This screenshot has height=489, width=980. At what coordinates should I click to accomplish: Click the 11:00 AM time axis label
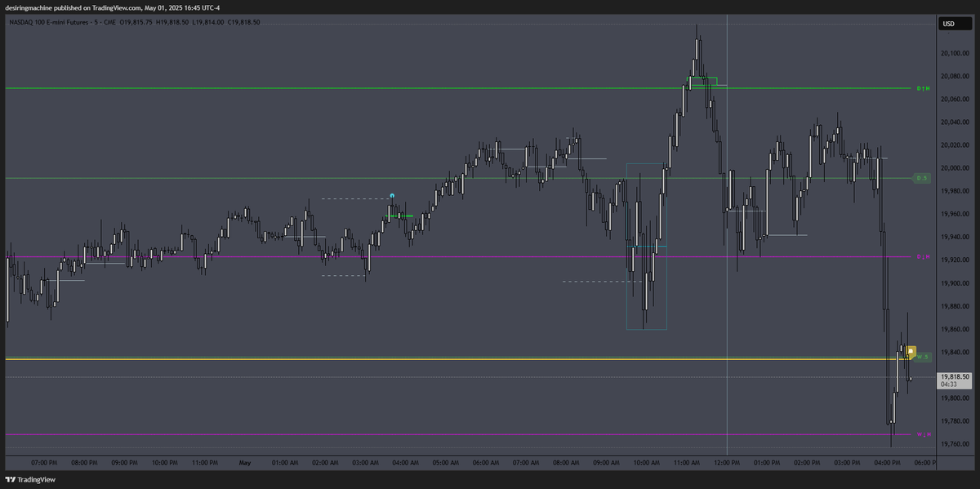click(x=686, y=463)
